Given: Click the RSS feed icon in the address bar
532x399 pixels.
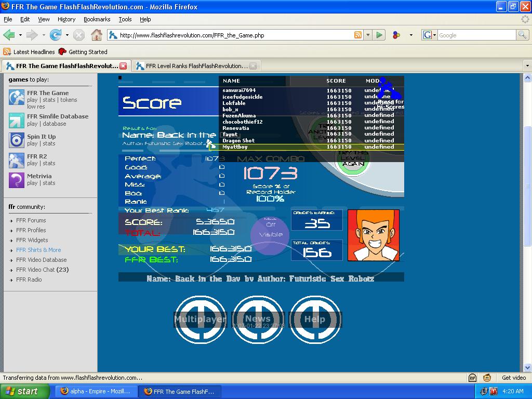Looking at the screenshot, I should 357,35.
